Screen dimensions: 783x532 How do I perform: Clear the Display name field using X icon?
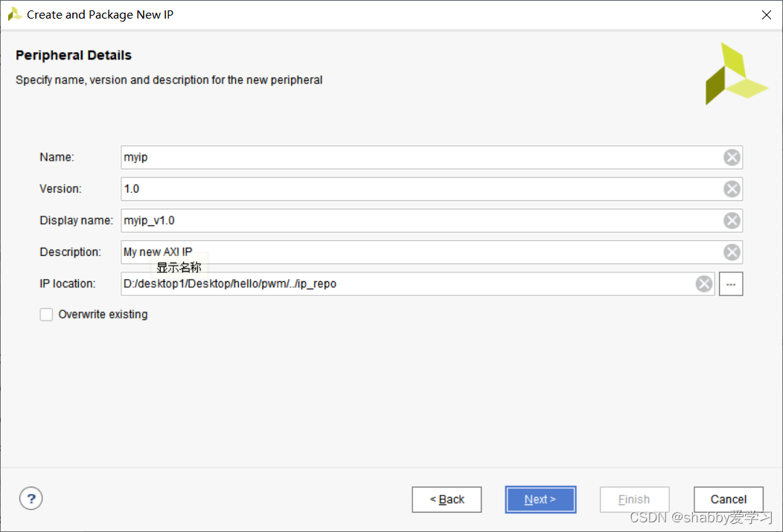[x=732, y=220]
